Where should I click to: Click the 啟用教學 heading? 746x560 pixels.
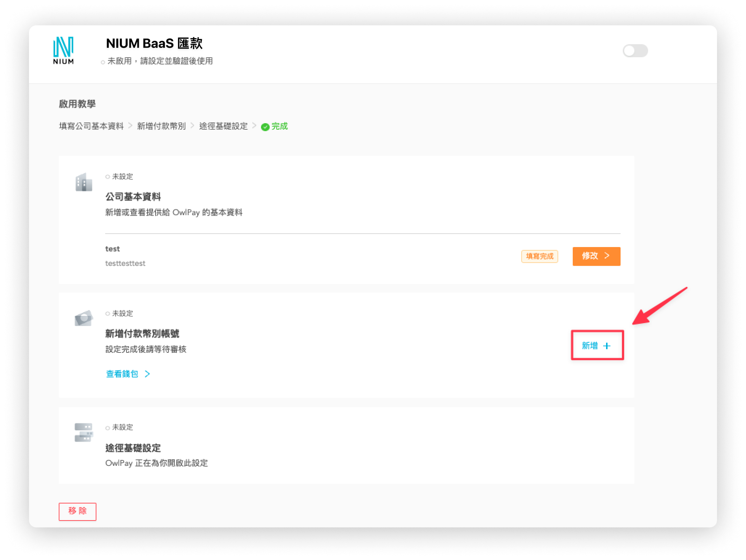[77, 104]
